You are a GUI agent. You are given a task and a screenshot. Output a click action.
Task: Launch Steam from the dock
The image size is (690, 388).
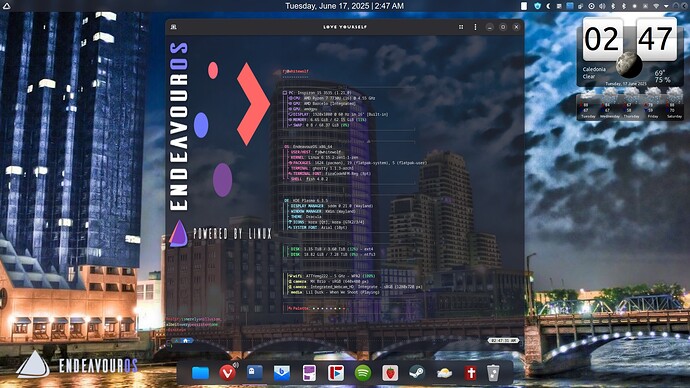417,373
